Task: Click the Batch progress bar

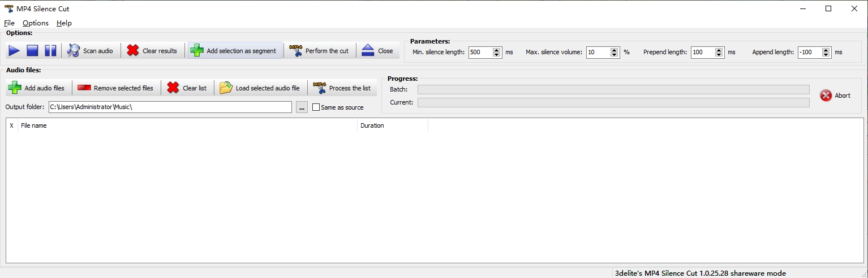Action: [613, 89]
